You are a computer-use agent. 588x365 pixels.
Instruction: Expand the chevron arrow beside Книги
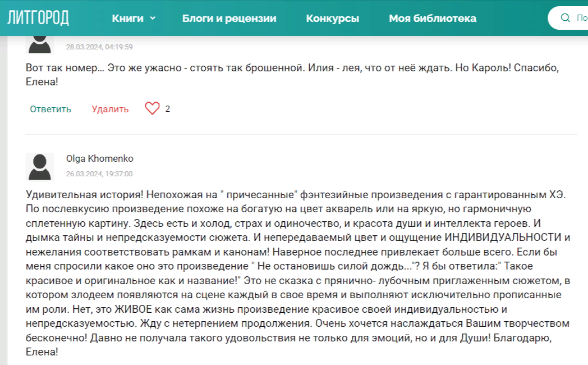(x=153, y=19)
